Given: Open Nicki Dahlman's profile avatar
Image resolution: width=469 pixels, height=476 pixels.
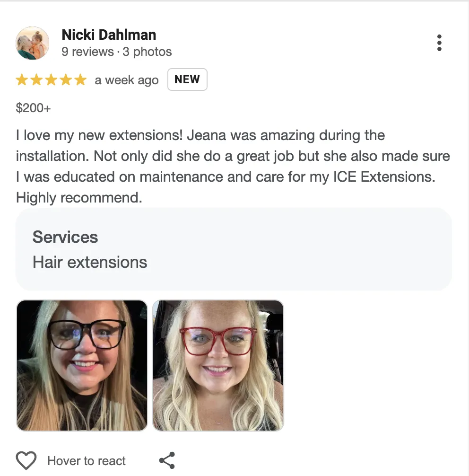Looking at the screenshot, I should pyautogui.click(x=33, y=43).
